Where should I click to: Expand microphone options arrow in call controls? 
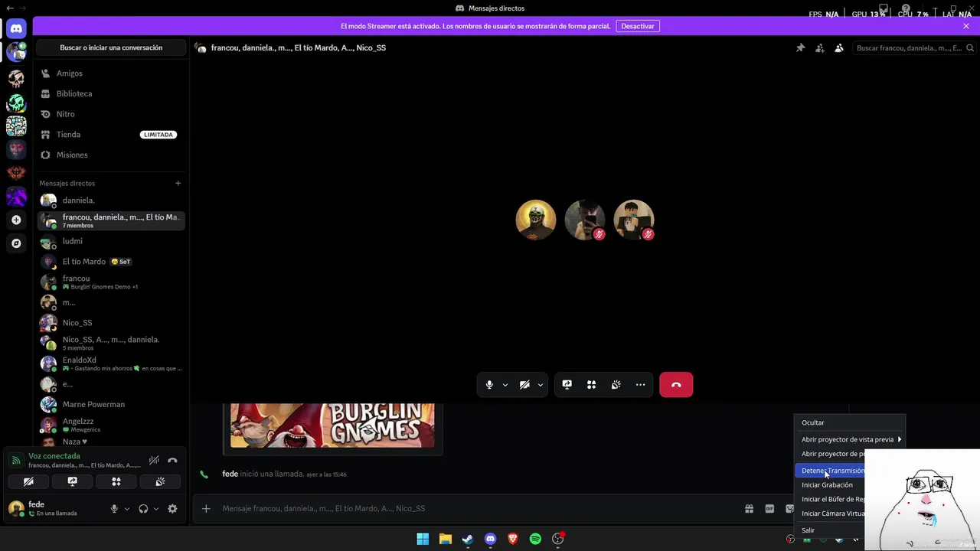(x=505, y=385)
